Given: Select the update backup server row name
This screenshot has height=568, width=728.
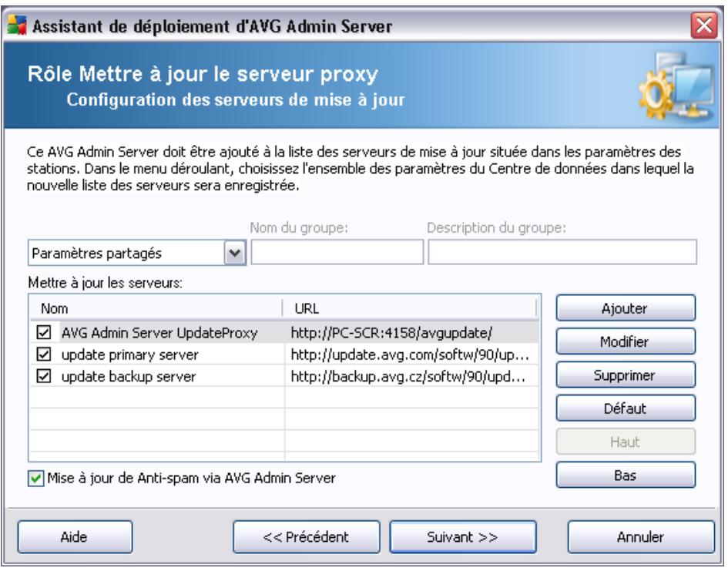Looking at the screenshot, I should (129, 376).
